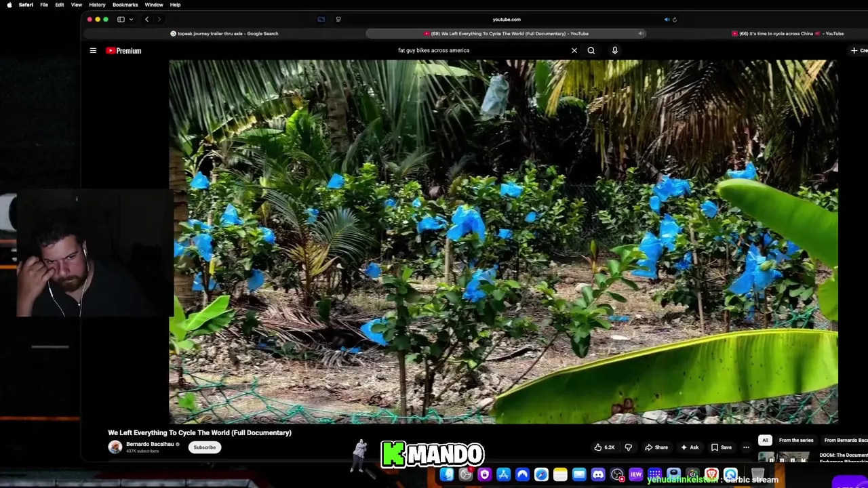Go to YouTube Premium home logo

pos(123,50)
